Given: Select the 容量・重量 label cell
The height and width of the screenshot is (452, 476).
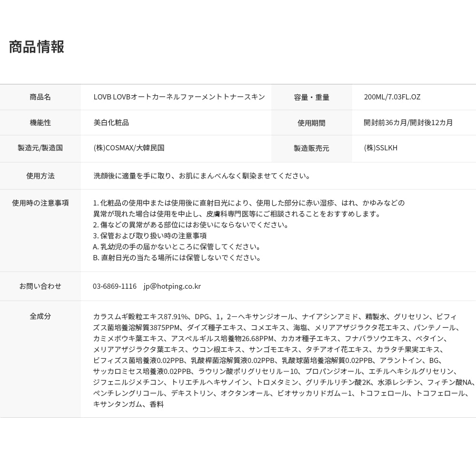Looking at the screenshot, I should pyautogui.click(x=311, y=98).
